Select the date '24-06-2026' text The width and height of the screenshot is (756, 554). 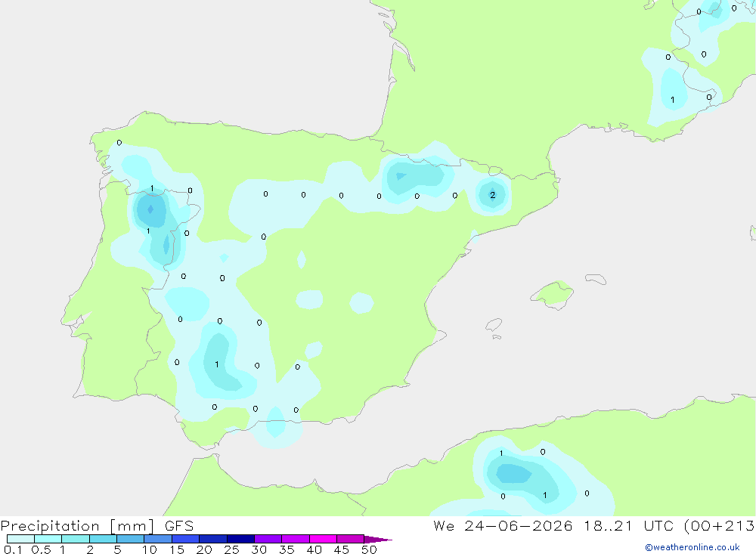[x=519, y=525]
